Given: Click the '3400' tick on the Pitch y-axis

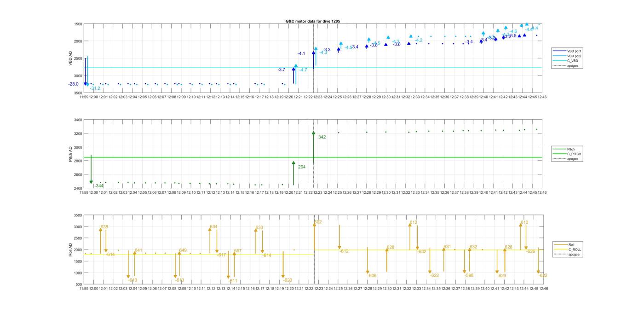Looking at the screenshot, I should tap(78, 120).
